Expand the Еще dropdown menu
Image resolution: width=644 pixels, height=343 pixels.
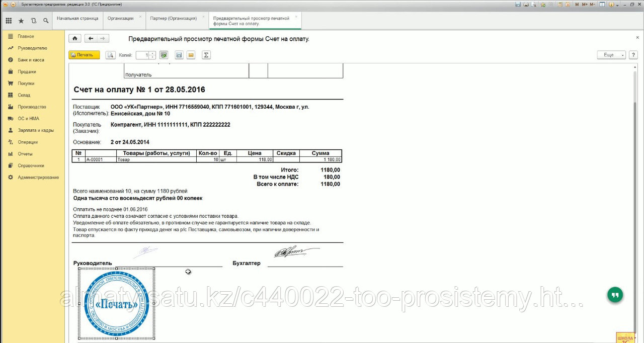pyautogui.click(x=611, y=55)
